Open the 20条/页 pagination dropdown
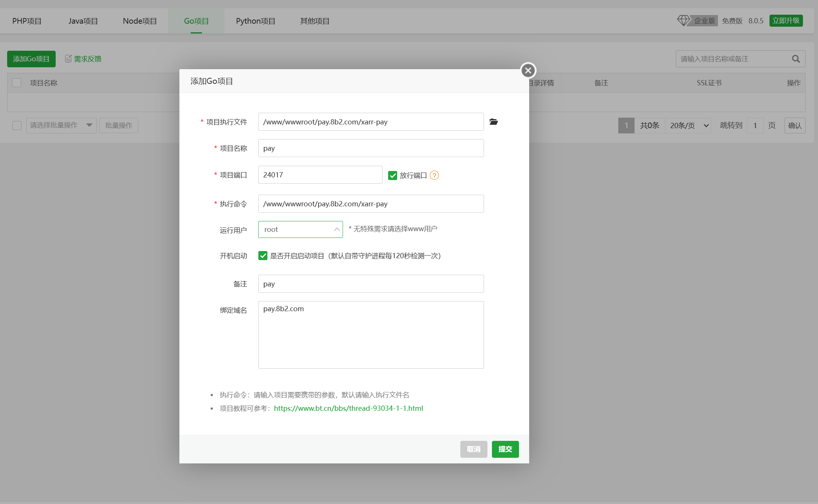The height and width of the screenshot is (504, 818). [x=688, y=125]
